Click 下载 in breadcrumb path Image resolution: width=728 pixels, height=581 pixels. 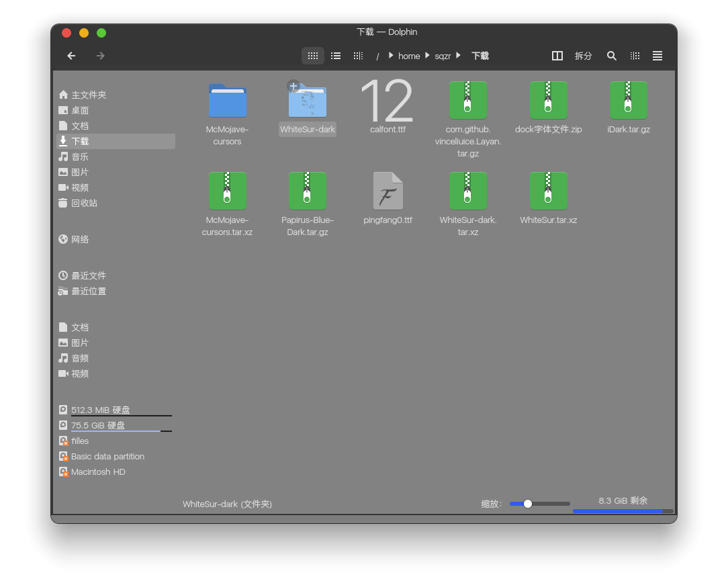[480, 56]
